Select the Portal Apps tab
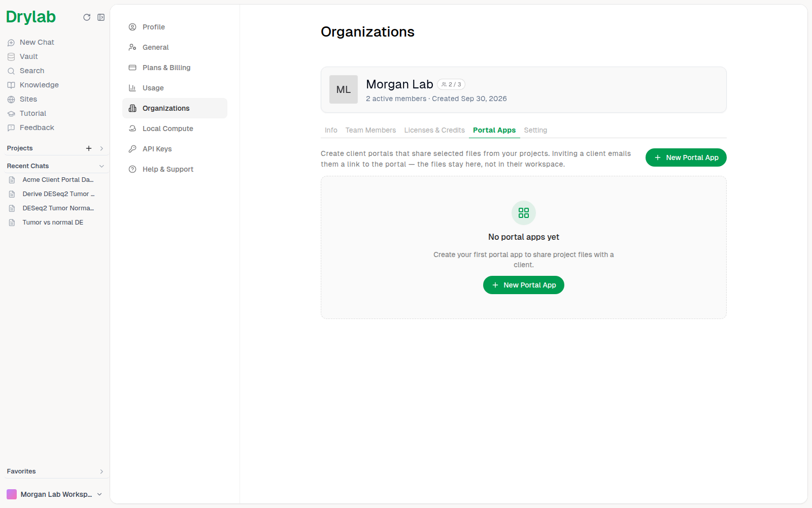Screen dimensions: 812x508 [494, 130]
